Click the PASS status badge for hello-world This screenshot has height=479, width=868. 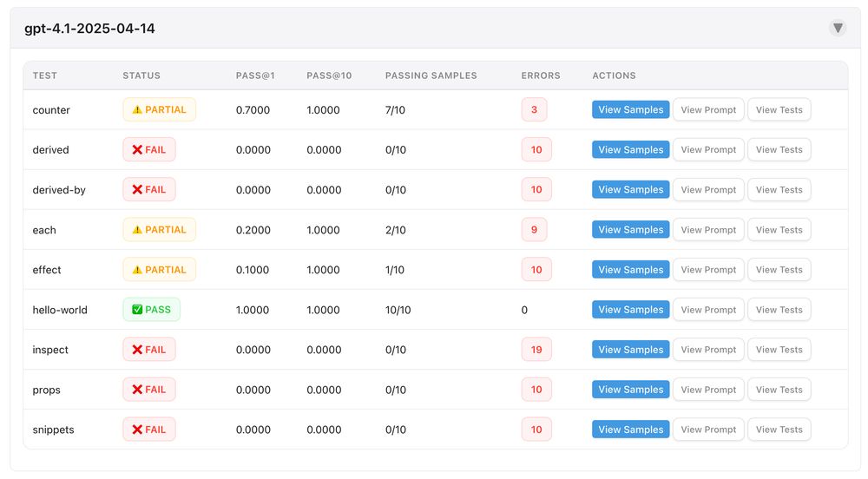151,309
